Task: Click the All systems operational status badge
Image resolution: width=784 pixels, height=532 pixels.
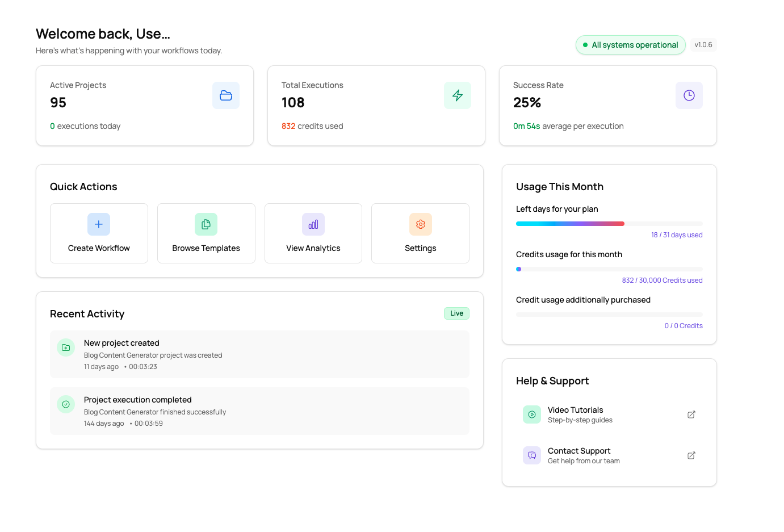Action: click(x=630, y=44)
